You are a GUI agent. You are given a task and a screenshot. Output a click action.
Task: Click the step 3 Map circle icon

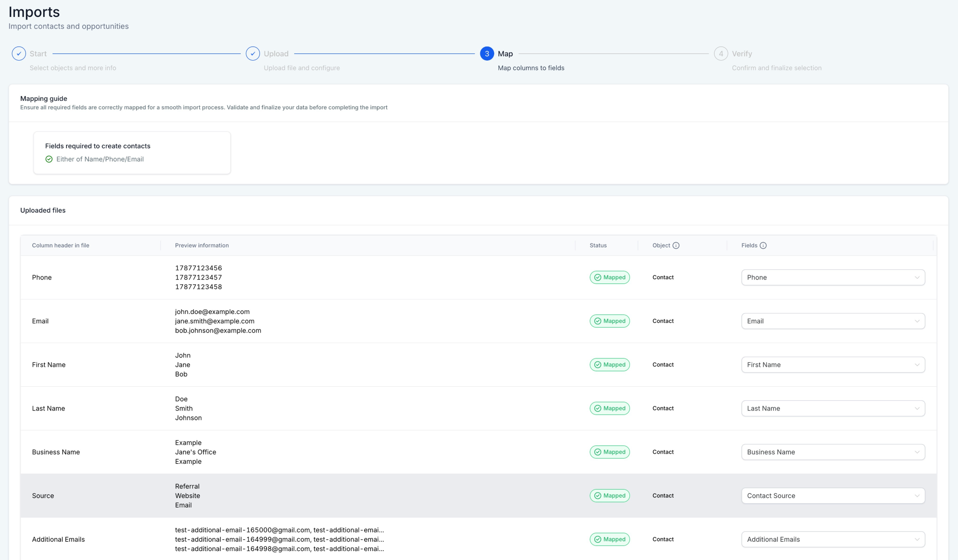point(487,54)
